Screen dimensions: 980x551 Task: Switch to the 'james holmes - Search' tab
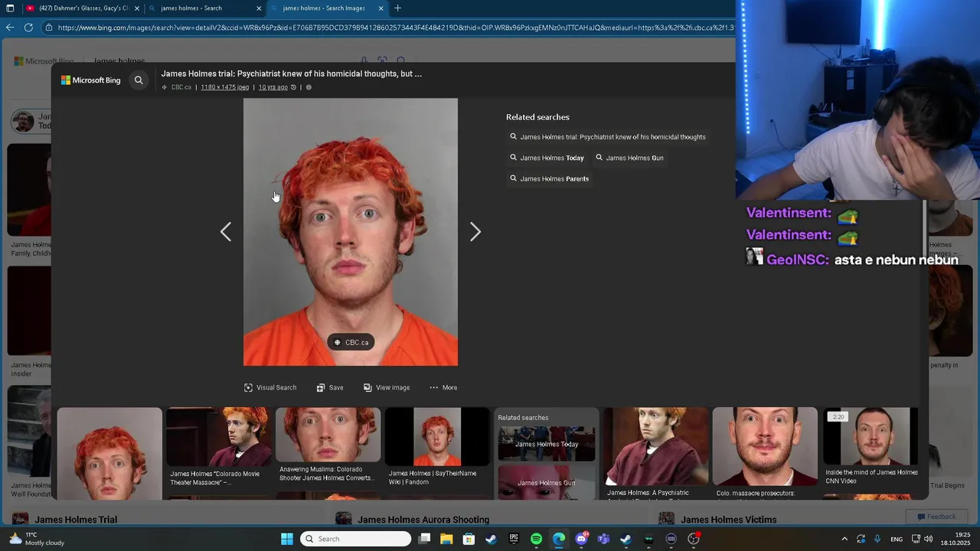(x=205, y=8)
